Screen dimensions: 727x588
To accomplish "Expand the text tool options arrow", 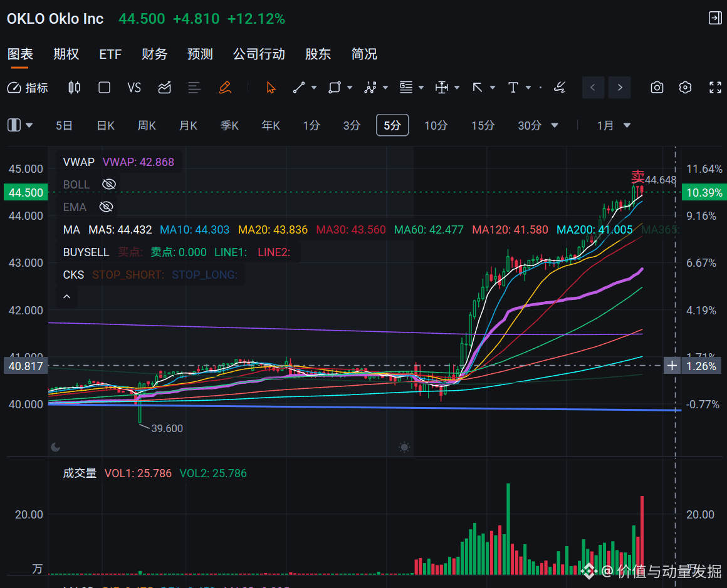I will click(528, 88).
